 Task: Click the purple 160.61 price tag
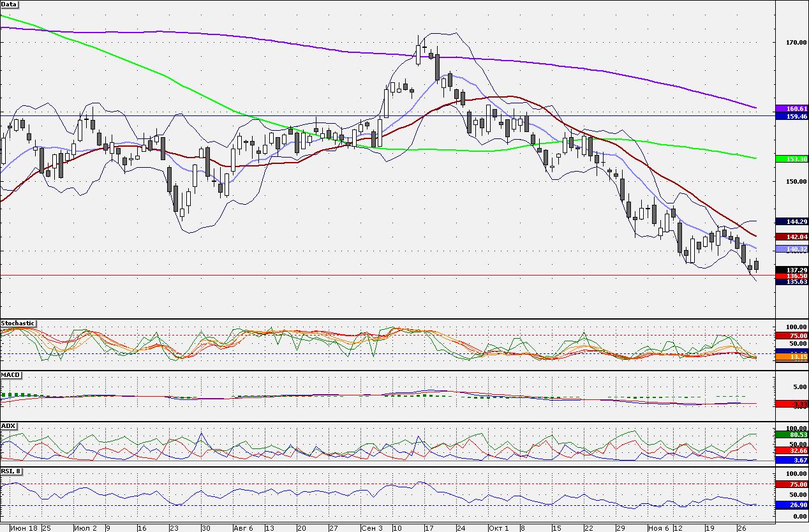click(791, 109)
